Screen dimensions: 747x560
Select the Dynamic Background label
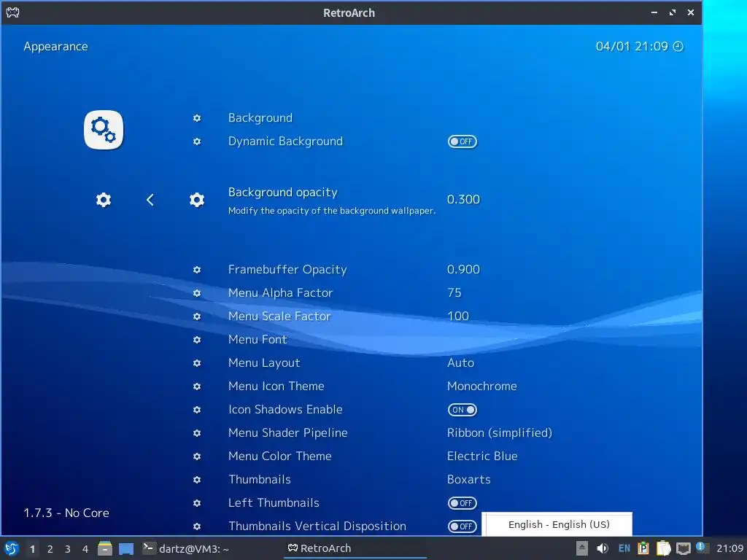(x=285, y=141)
